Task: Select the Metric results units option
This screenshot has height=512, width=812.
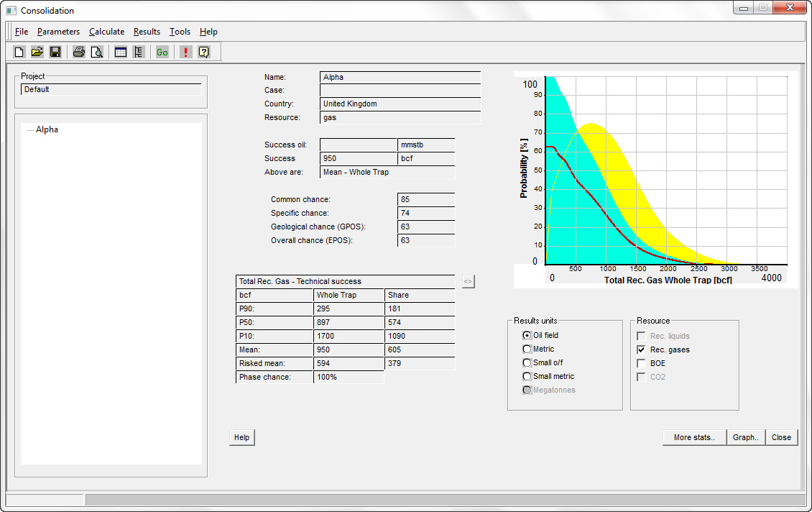Action: tap(527, 349)
